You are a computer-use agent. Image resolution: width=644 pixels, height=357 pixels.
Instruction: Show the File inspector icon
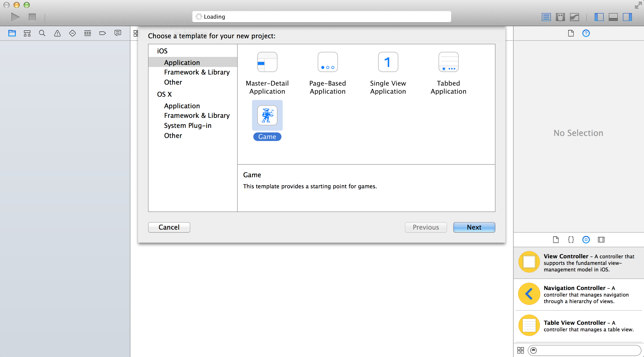pyautogui.click(x=571, y=33)
